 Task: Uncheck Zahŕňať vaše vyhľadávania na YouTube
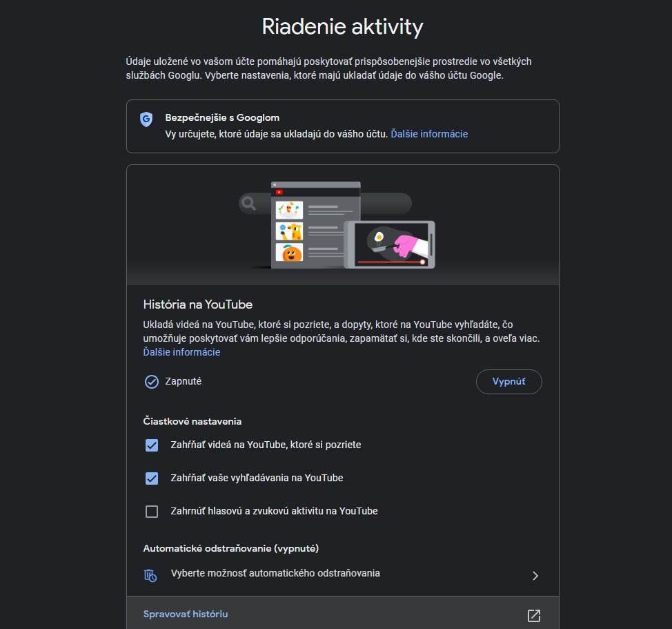(x=152, y=478)
